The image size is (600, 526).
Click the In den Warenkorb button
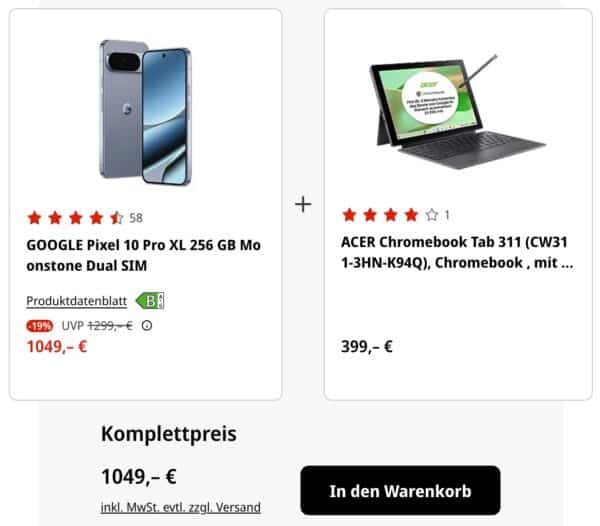(x=400, y=491)
